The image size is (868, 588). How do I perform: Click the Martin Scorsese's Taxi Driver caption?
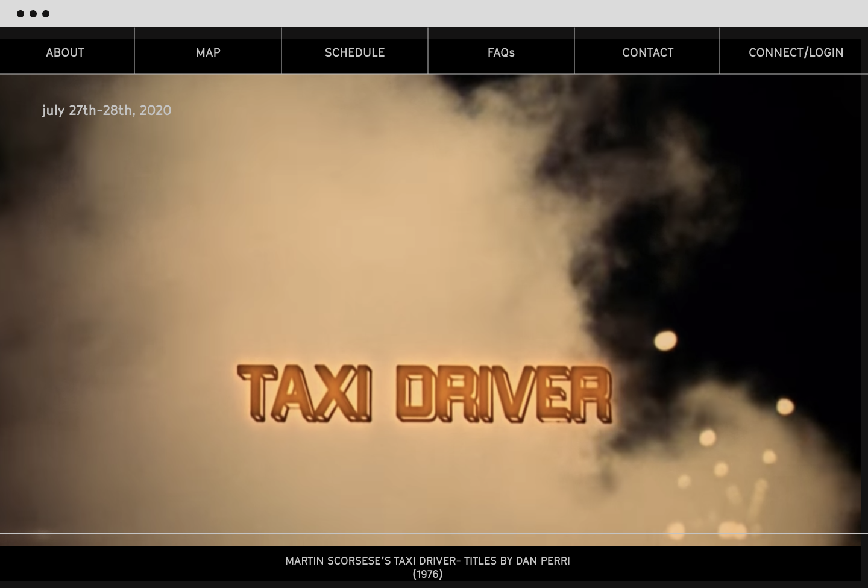(x=427, y=561)
